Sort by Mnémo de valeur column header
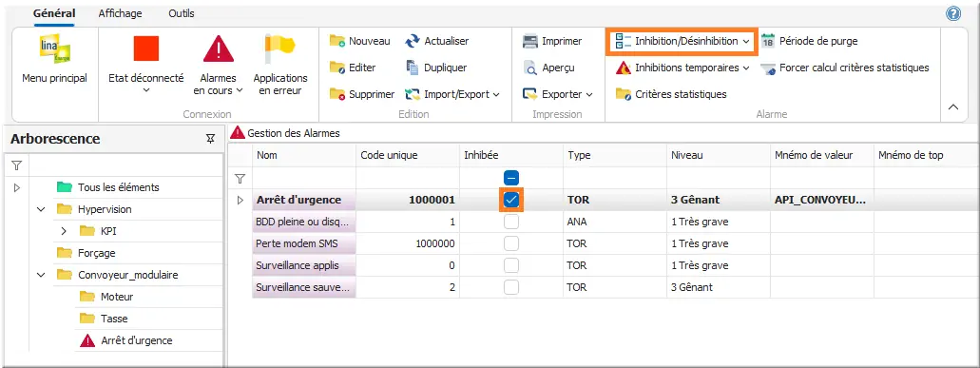The image size is (980, 368). [822, 155]
